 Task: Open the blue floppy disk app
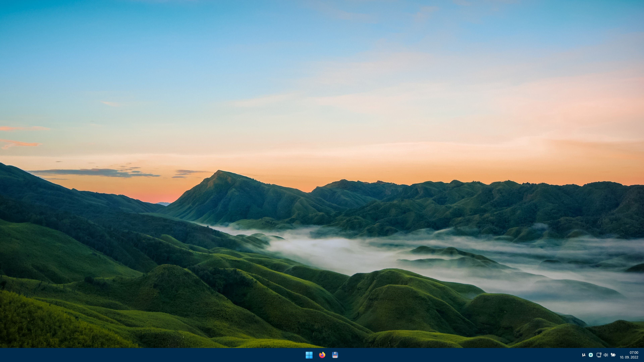tap(335, 355)
